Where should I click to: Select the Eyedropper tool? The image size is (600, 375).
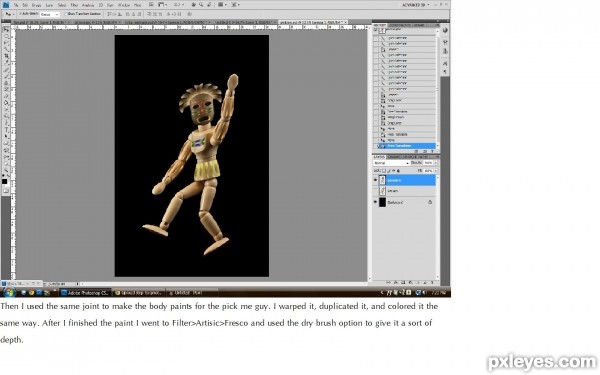point(7,61)
